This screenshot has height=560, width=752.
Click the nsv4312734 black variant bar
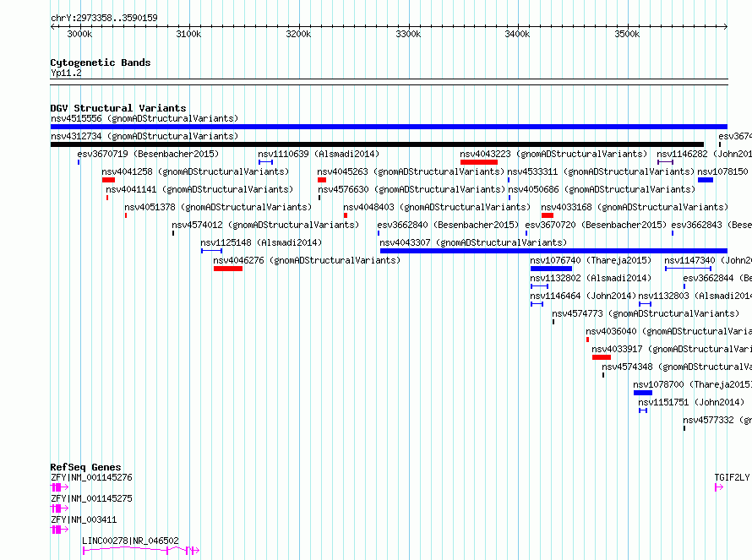pyautogui.click(x=377, y=144)
